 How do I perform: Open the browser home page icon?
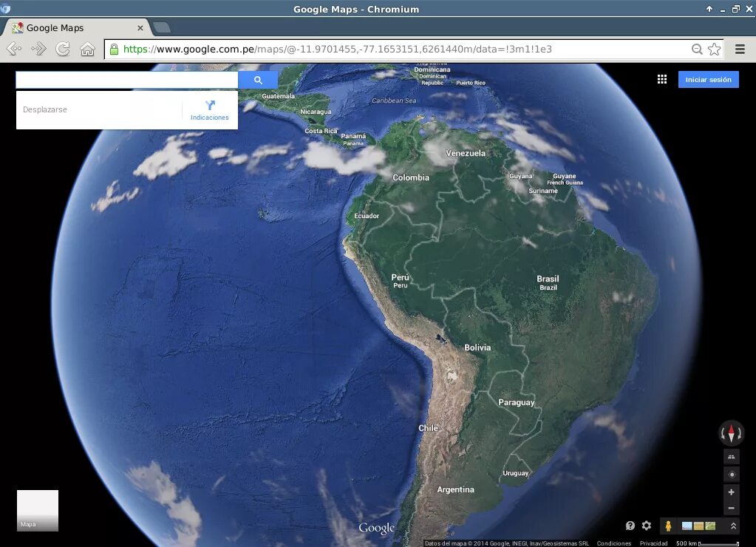click(x=87, y=49)
